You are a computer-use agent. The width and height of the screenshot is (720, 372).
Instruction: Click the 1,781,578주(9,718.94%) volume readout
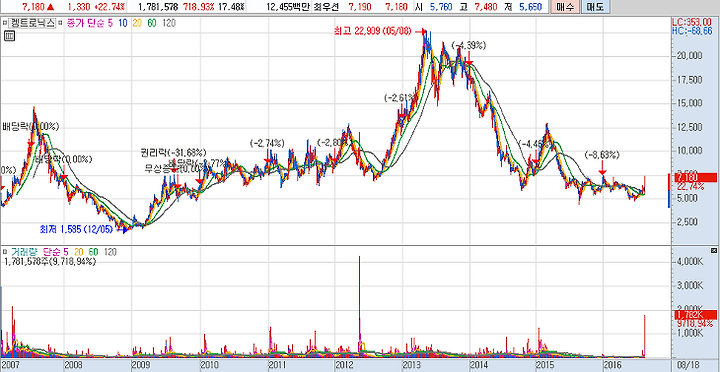point(50,261)
